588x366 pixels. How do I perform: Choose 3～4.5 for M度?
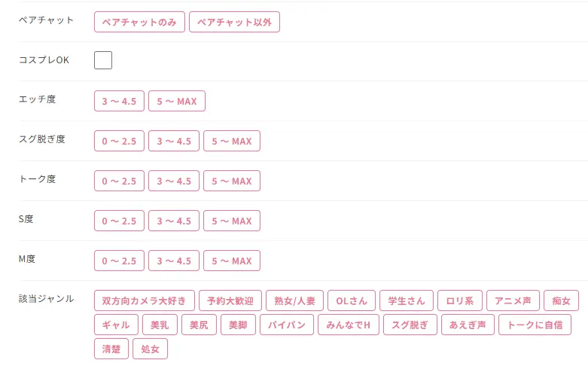(174, 261)
